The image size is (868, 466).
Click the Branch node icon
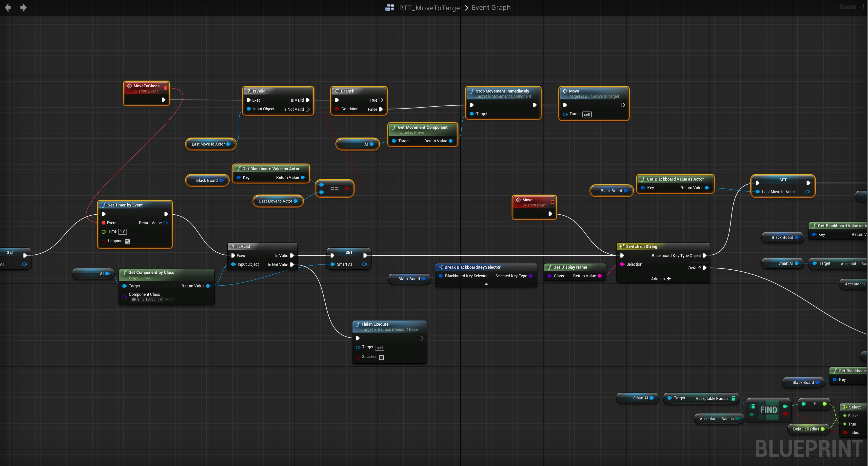pos(337,91)
